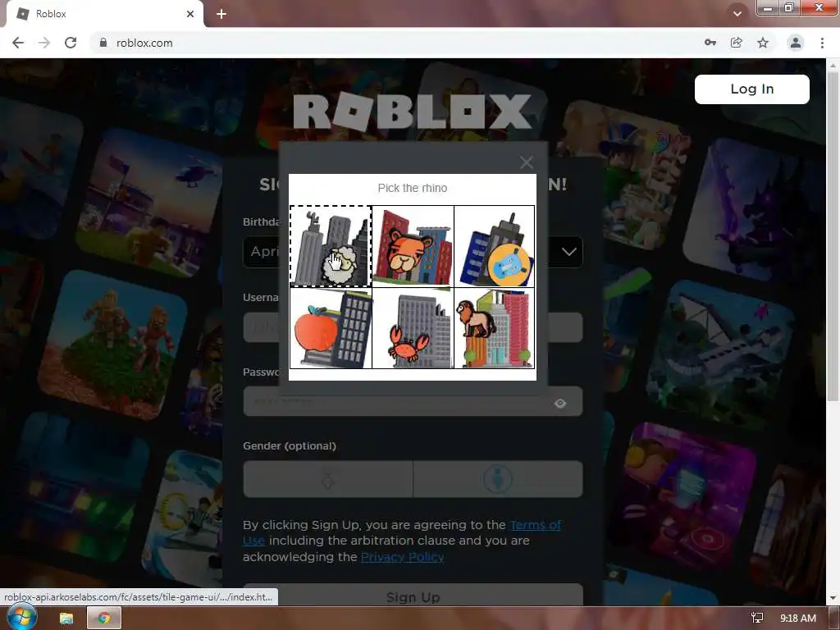Open the Windows Start menu

tap(21, 619)
